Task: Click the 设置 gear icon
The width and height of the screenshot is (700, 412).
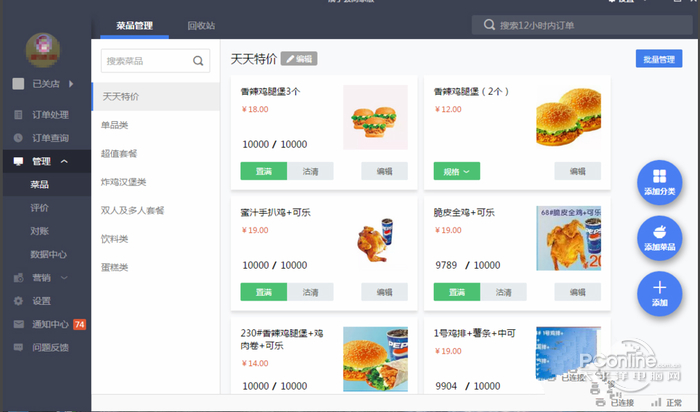Action: tap(18, 301)
